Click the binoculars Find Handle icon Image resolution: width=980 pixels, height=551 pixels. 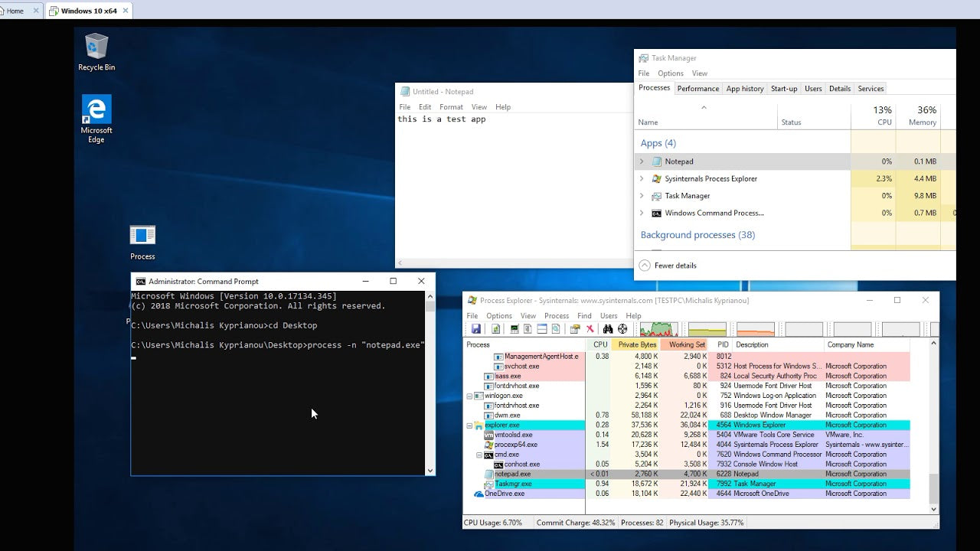point(608,329)
